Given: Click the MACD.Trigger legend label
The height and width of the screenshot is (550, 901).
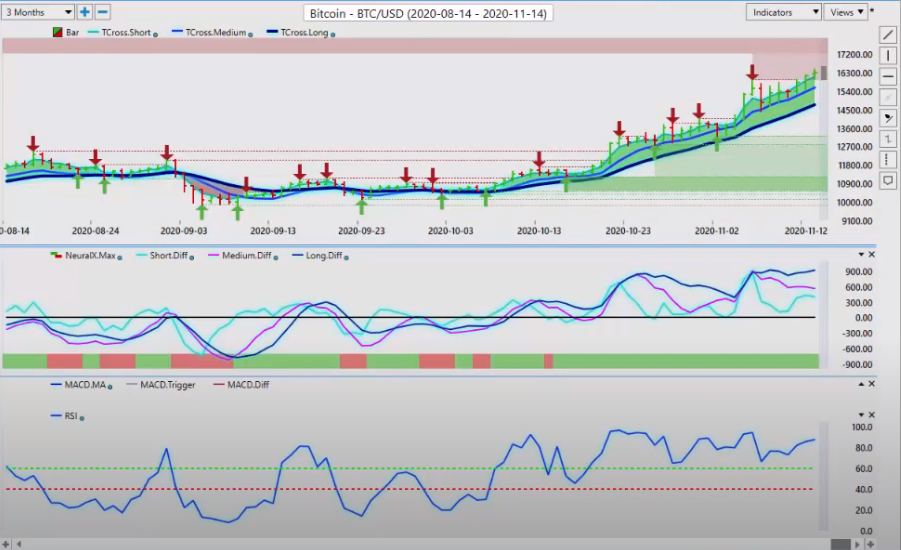Looking at the screenshot, I should pos(168,384).
